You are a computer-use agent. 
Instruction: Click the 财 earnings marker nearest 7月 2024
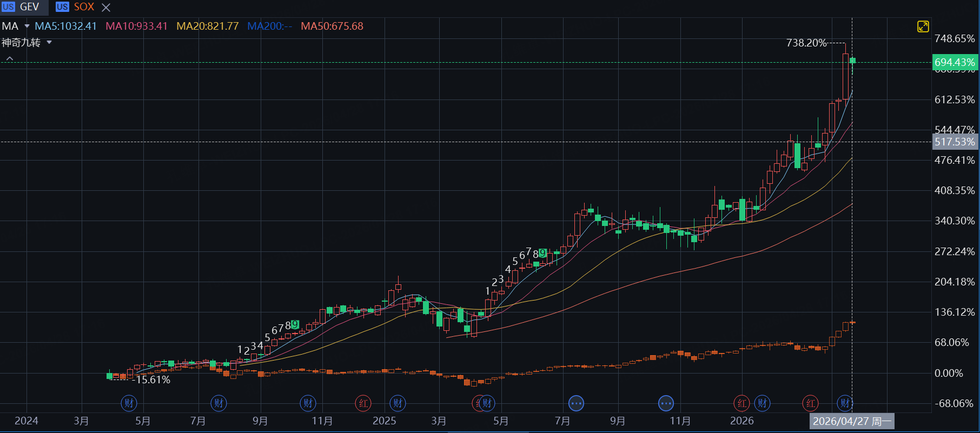pos(218,403)
